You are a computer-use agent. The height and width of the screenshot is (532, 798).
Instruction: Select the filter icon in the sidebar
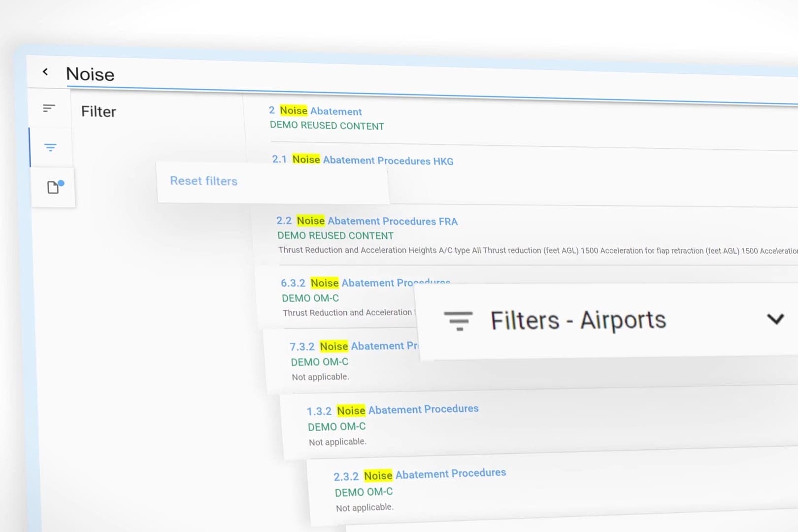coord(50,147)
